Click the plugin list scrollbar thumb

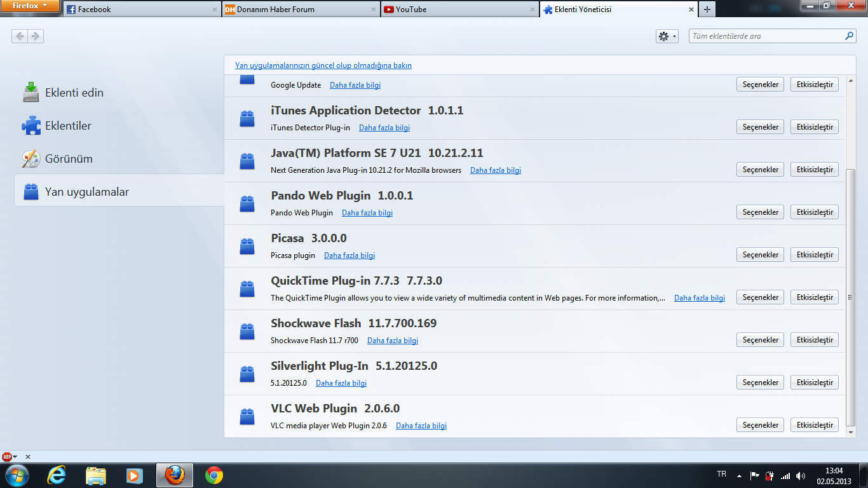tap(851, 297)
